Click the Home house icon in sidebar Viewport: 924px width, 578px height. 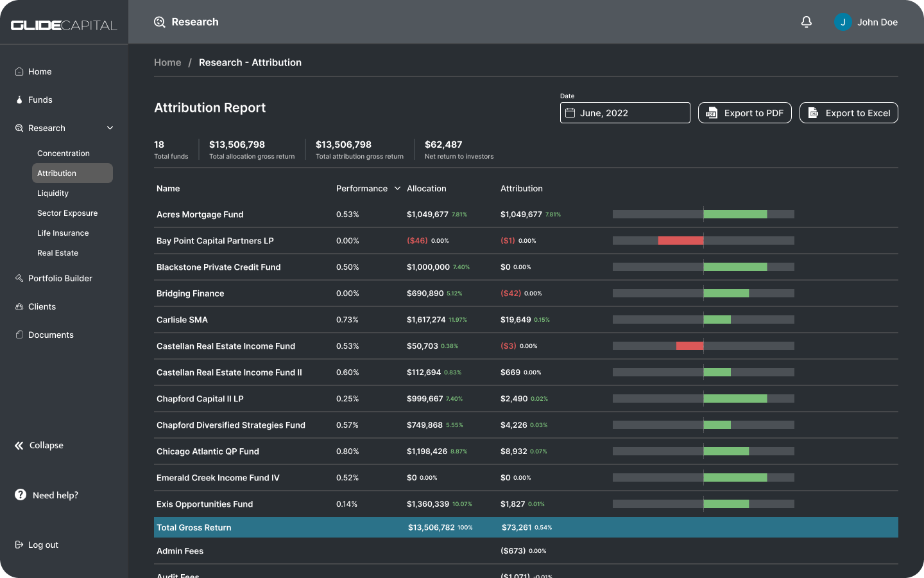tap(19, 71)
